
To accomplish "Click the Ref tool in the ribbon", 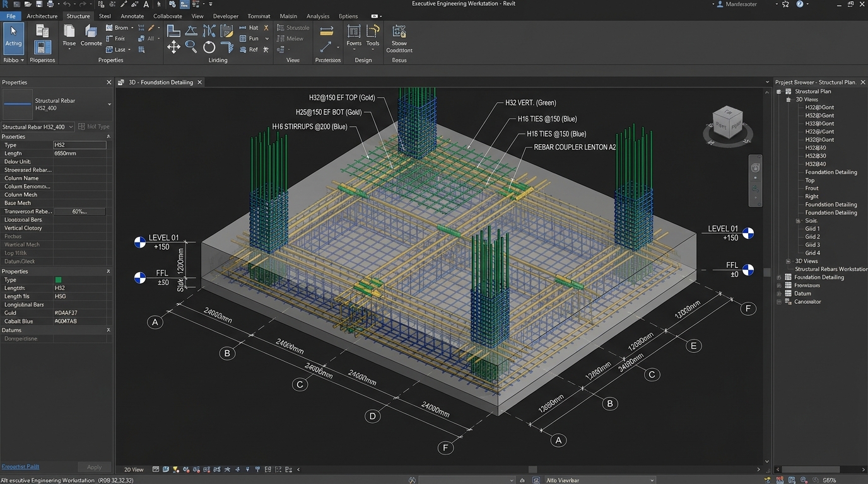I will point(249,49).
